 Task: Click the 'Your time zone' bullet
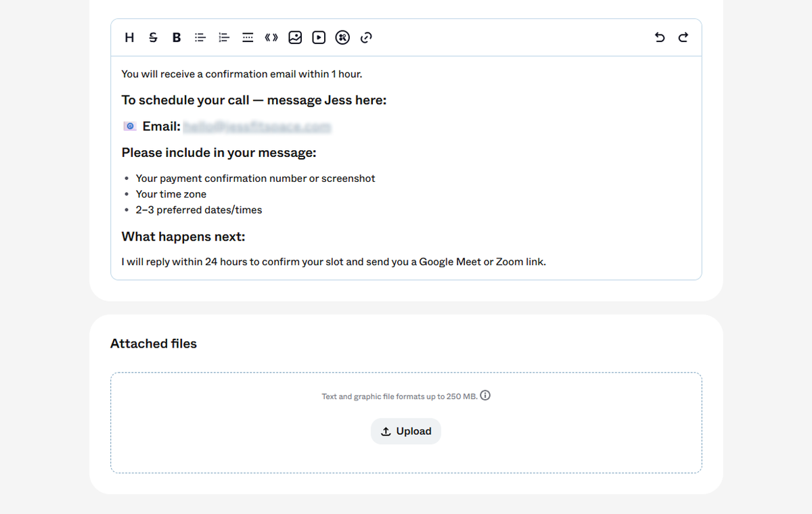click(171, 194)
